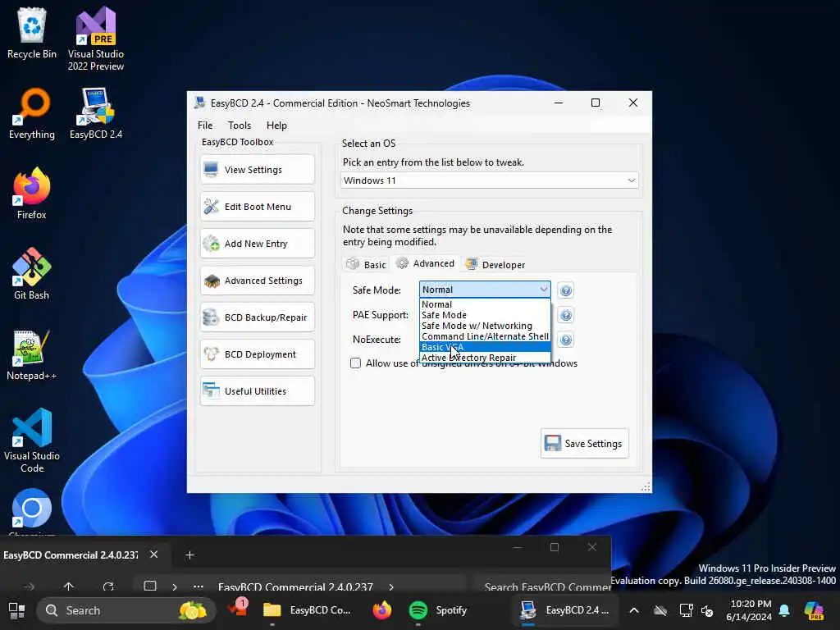This screenshot has width=840, height=630.
Task: Choose Active Directory Repair option
Action: (485, 358)
